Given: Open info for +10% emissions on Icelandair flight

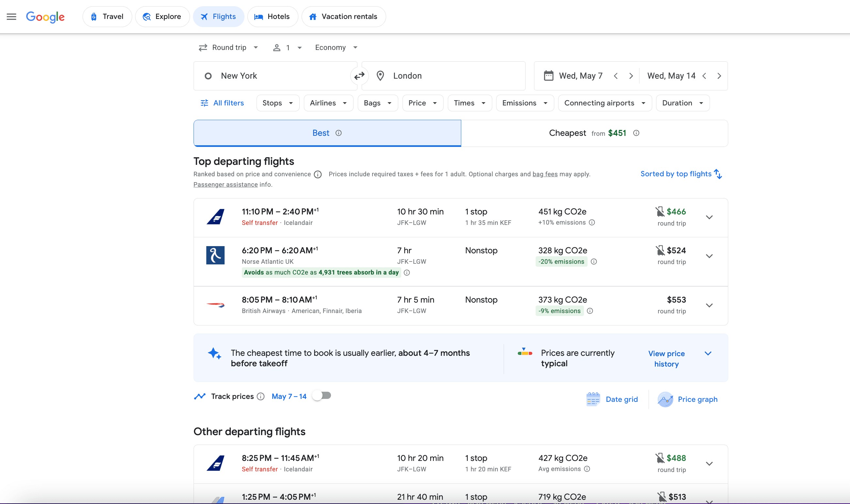Looking at the screenshot, I should pos(591,222).
